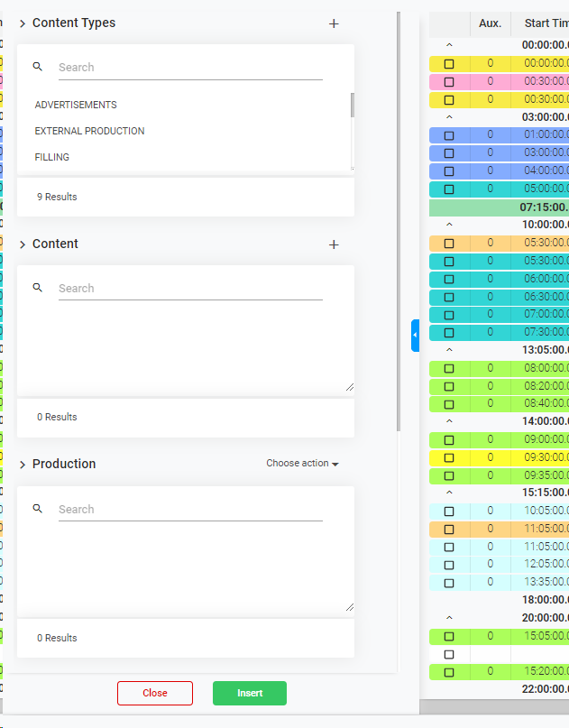This screenshot has width=569, height=728.
Task: Check the box for the 05:30:00 orange row
Action: (449, 243)
